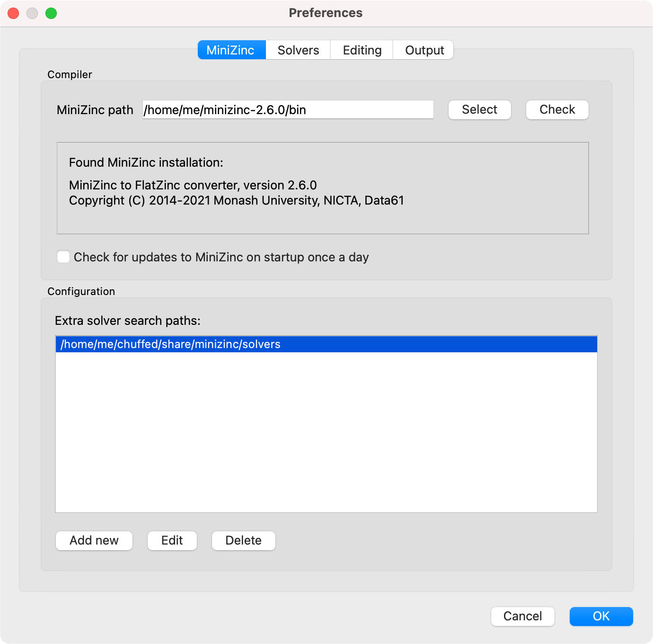The width and height of the screenshot is (653, 644).
Task: Select the /home/me/chuffed/share/minizinc/solvers path entry
Action: pos(326,344)
